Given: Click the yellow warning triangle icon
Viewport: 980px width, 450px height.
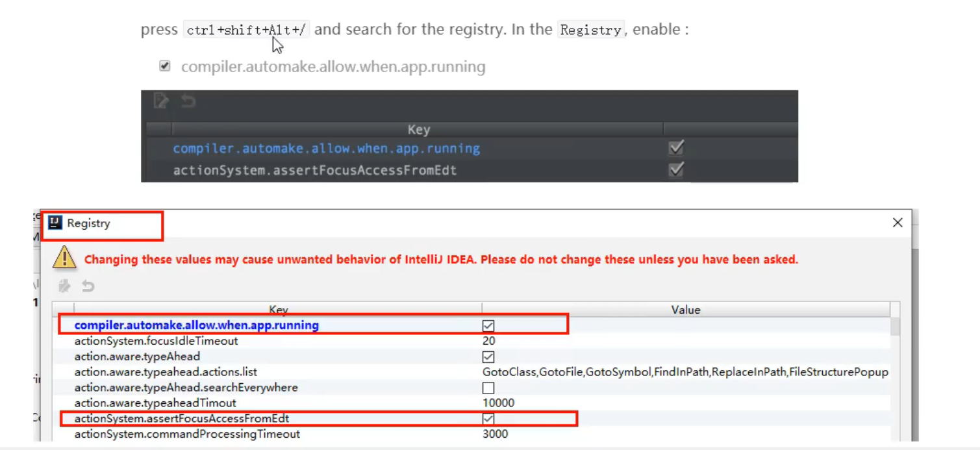Looking at the screenshot, I should point(64,258).
